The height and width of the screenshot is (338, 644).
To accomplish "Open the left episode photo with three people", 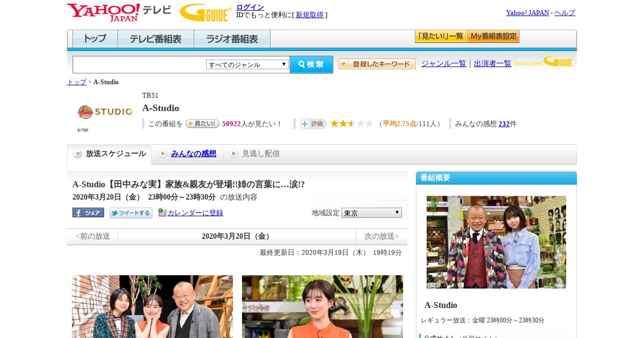I will point(152,306).
